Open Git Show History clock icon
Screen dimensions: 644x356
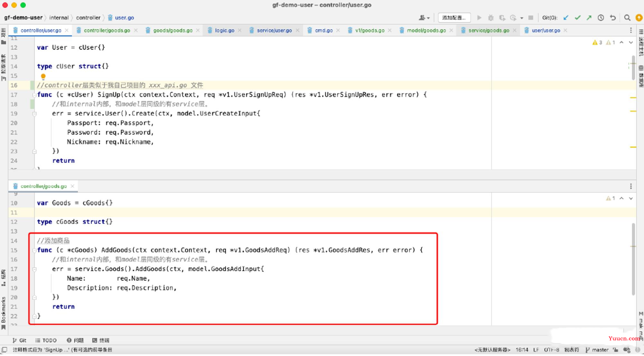point(601,18)
